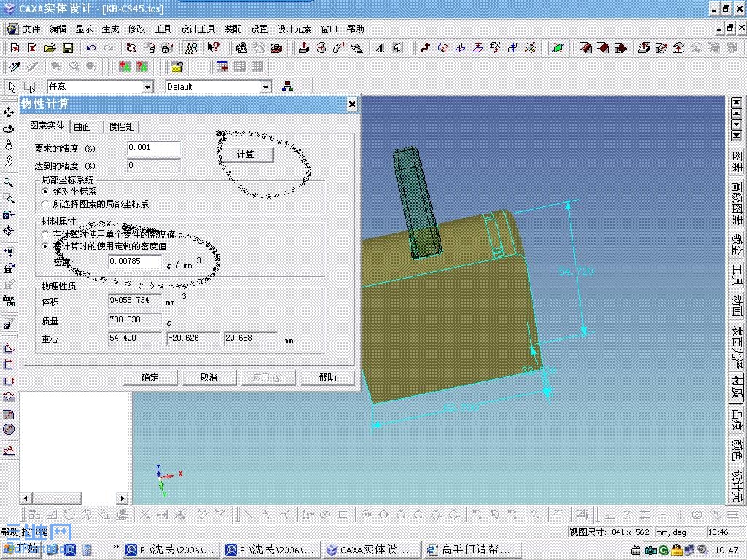The image size is (747, 560).
Task: Click the target look-at camera tool
Action: [x=9, y=231]
